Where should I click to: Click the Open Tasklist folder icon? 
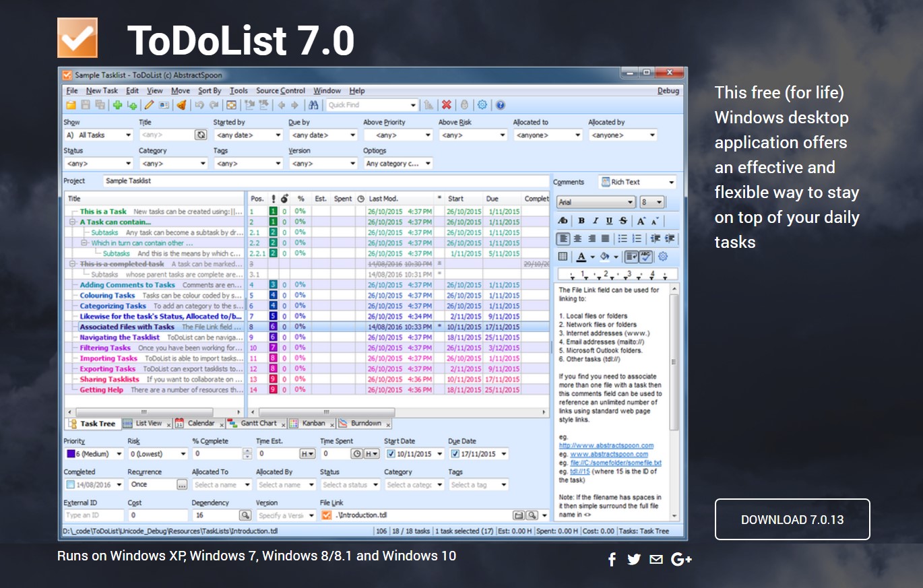pos(71,105)
